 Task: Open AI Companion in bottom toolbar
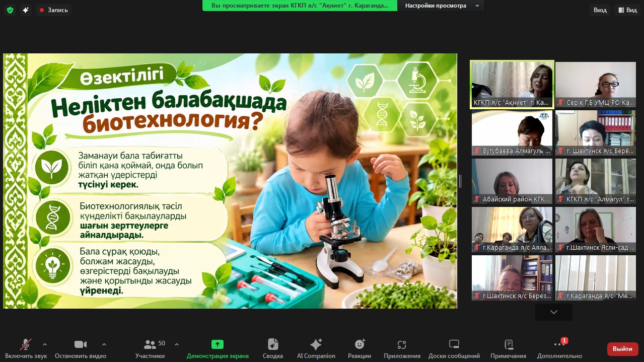click(x=316, y=348)
